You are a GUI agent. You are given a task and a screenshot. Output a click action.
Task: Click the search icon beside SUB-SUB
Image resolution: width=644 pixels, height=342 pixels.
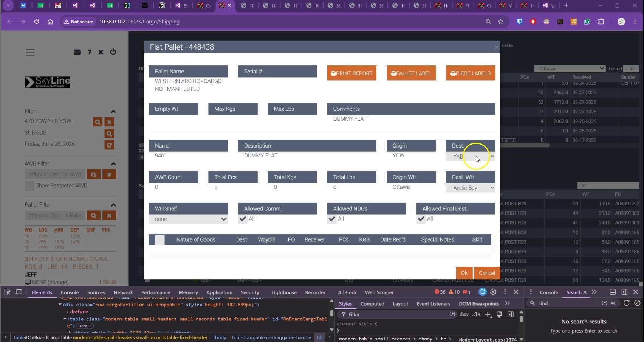(x=109, y=134)
